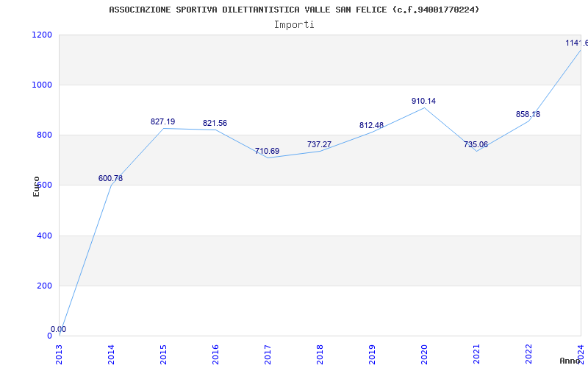Click the 2016 x-axis label

click(215, 355)
